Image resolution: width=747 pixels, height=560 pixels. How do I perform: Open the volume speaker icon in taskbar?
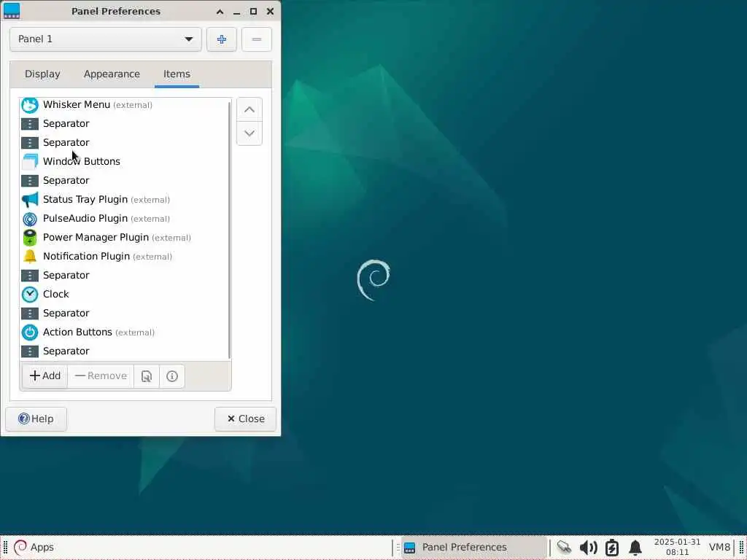point(589,548)
